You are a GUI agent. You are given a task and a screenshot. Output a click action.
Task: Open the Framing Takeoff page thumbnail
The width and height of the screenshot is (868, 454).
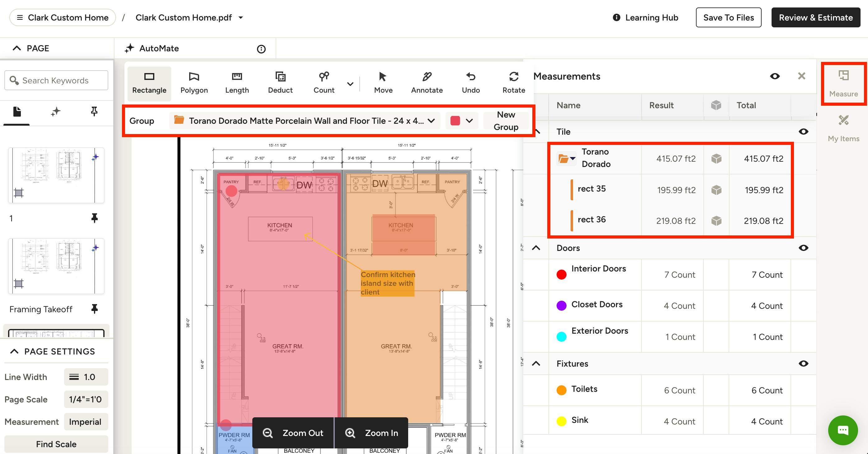pos(56,266)
